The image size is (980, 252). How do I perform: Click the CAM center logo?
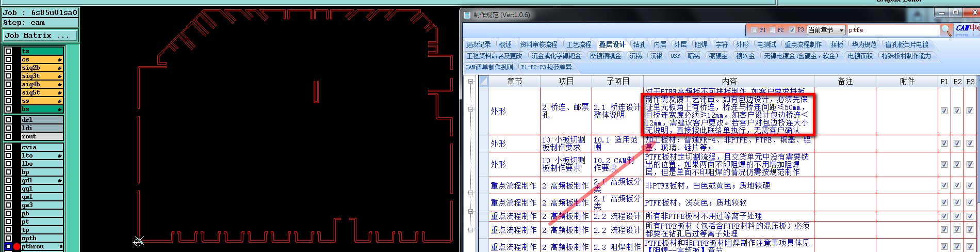pos(967,29)
